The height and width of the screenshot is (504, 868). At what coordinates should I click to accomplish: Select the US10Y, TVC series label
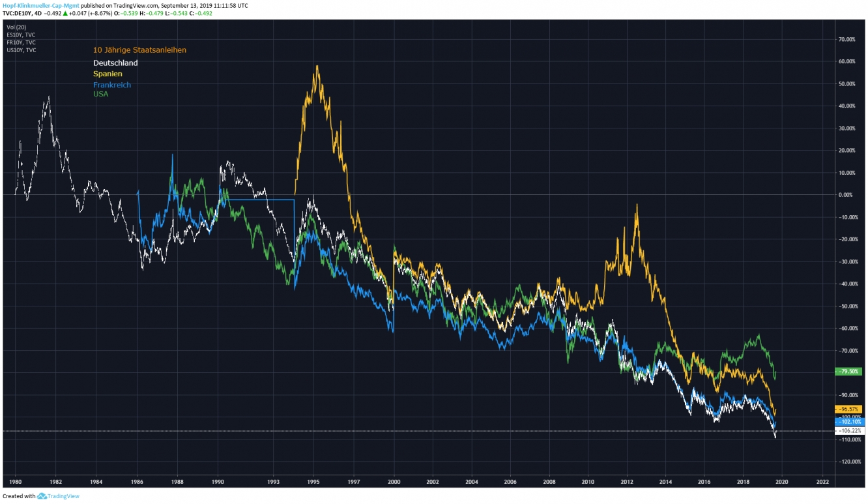20,50
